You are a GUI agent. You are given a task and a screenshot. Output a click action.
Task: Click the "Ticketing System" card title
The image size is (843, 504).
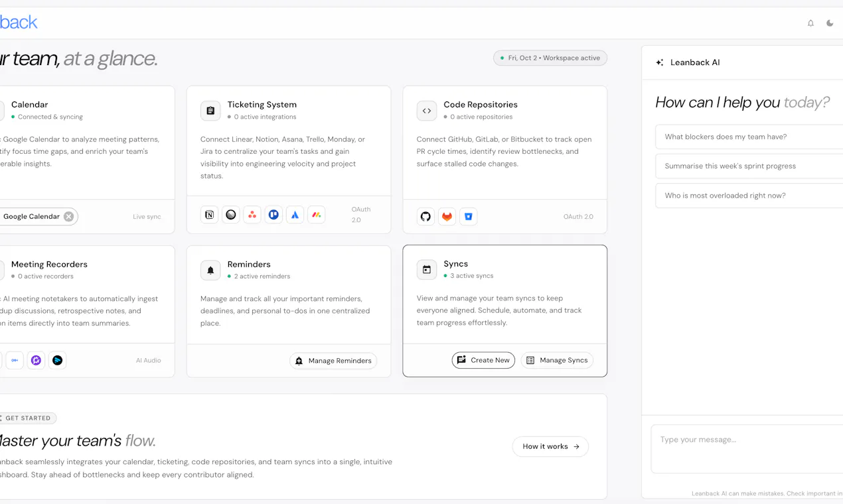coord(262,105)
